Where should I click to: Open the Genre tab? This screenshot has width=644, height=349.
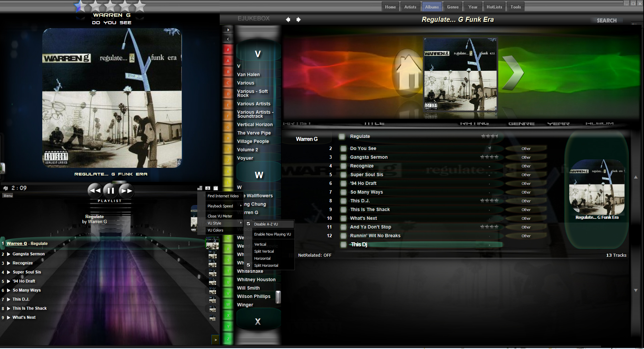click(453, 7)
